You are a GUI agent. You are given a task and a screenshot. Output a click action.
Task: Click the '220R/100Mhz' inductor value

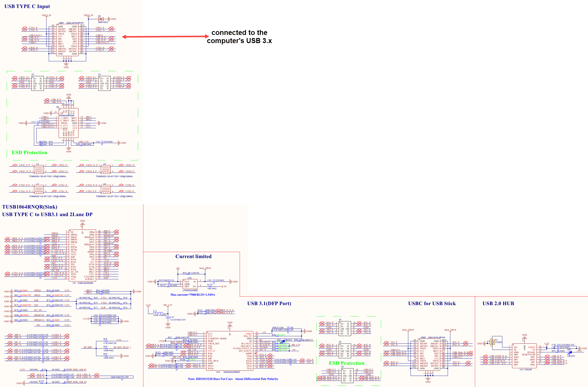160,315
